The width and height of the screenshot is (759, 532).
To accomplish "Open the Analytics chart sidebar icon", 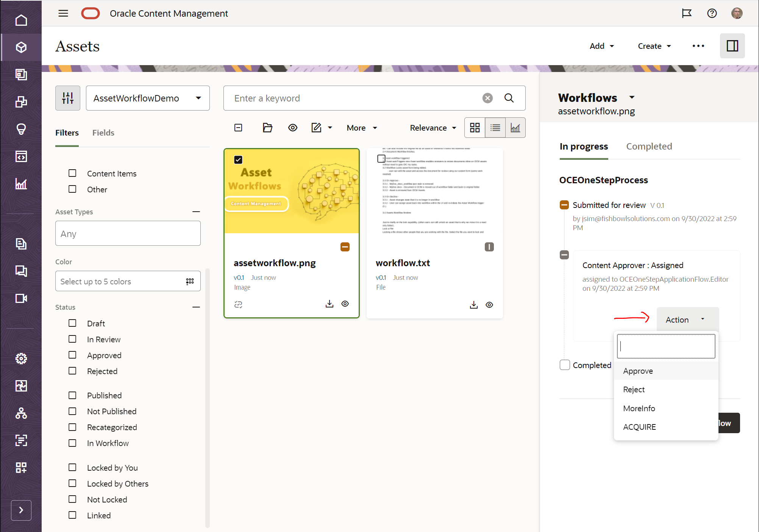I will [21, 184].
